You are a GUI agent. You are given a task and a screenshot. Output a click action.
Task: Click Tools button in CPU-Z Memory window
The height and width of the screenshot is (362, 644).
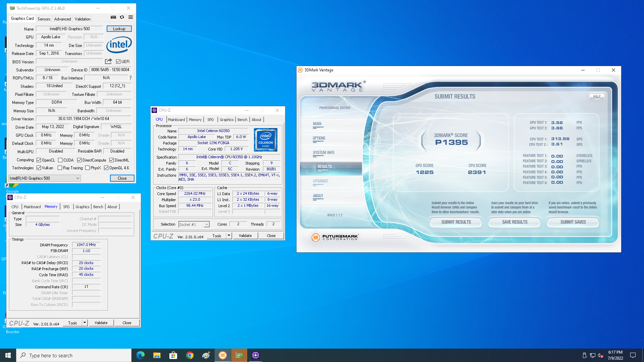(x=73, y=323)
